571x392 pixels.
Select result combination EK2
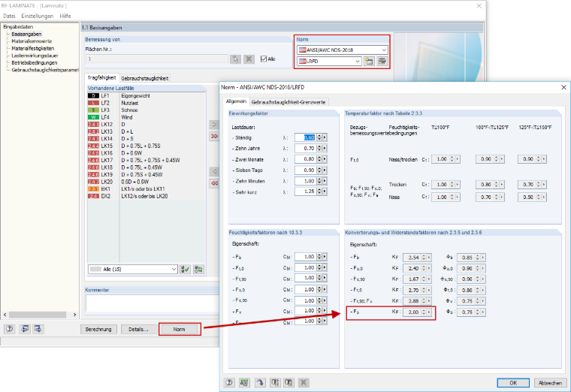(x=147, y=196)
